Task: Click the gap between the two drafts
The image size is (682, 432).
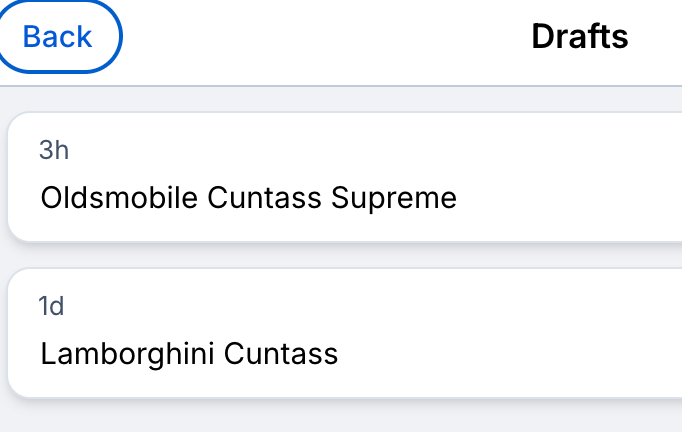Action: pos(340,255)
